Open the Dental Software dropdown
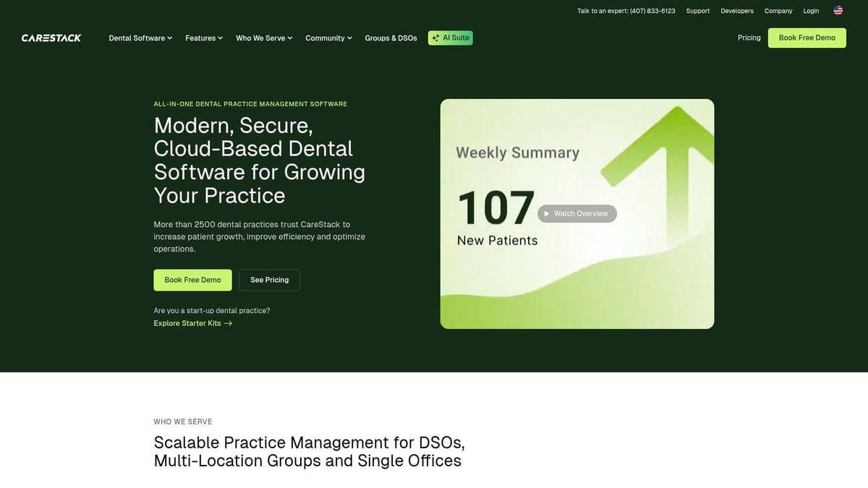The width and height of the screenshot is (868, 488). [x=140, y=38]
